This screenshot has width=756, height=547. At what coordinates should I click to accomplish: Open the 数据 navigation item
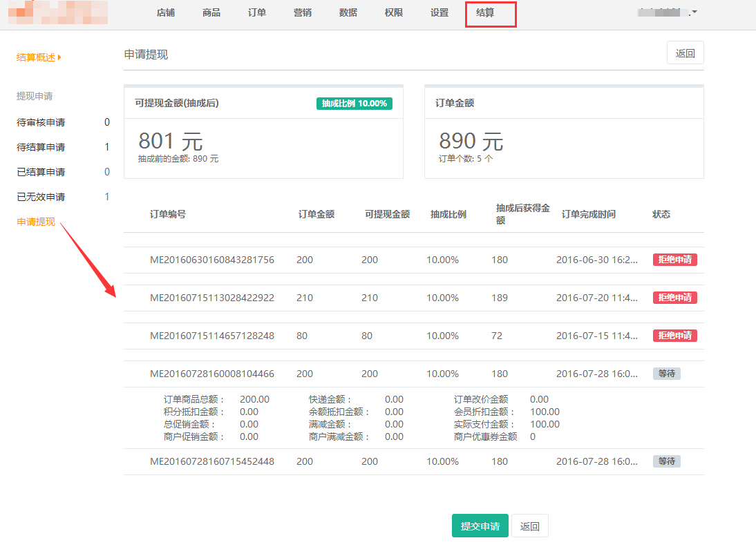click(x=348, y=13)
